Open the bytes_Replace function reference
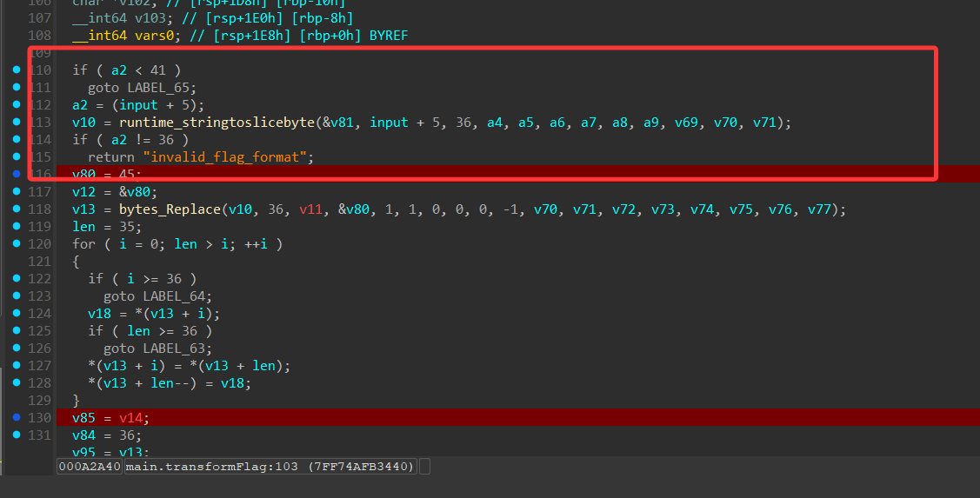 176,209
